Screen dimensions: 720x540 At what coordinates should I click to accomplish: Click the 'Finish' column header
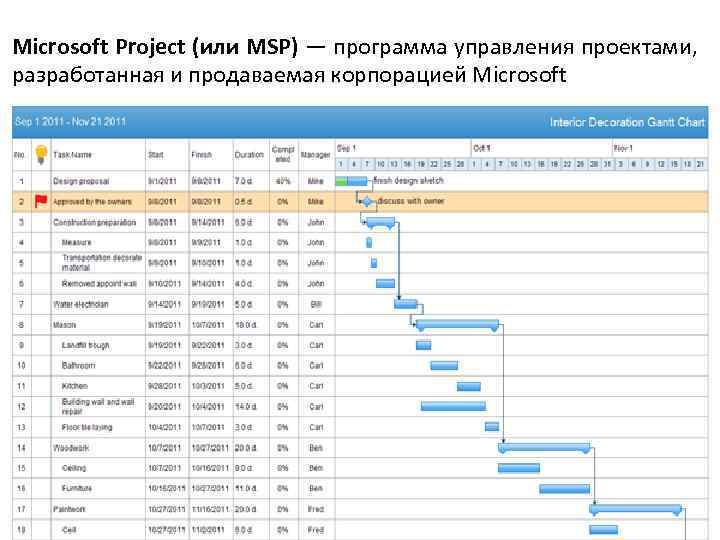[x=201, y=155]
